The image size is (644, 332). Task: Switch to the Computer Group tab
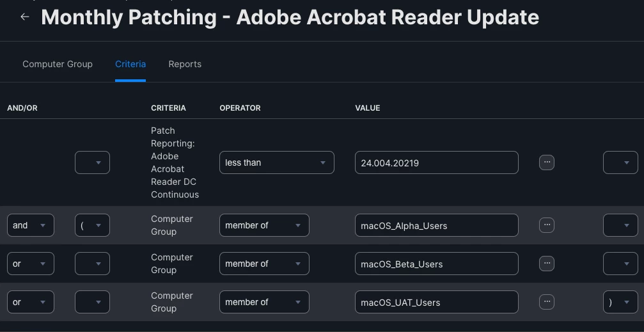click(58, 64)
